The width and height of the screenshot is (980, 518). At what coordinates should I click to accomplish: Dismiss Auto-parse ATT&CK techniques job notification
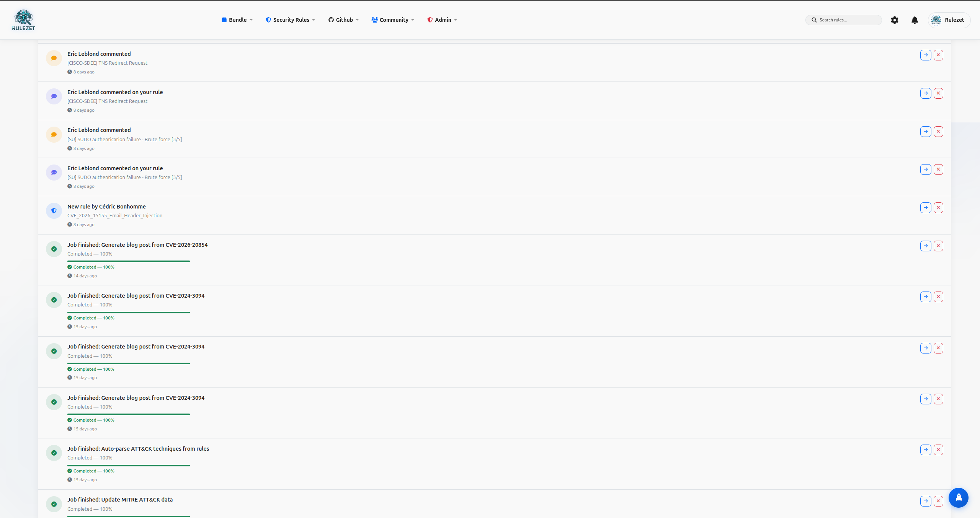point(938,450)
